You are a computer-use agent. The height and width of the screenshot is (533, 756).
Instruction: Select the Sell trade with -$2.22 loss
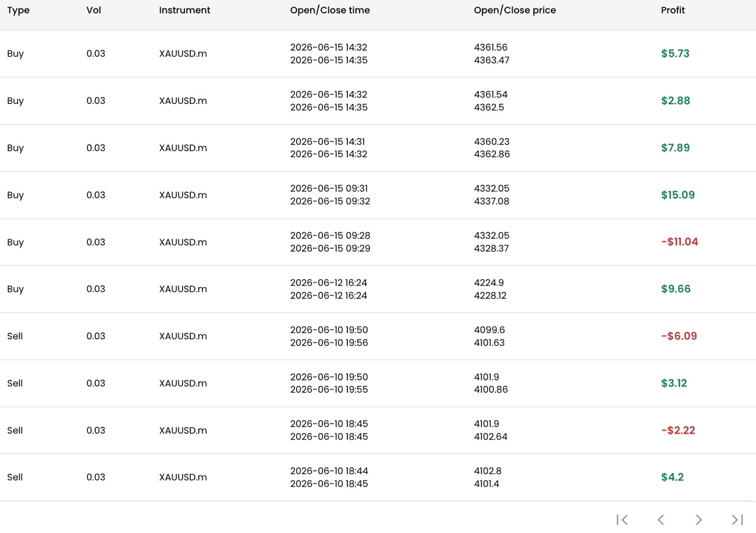pos(378,430)
